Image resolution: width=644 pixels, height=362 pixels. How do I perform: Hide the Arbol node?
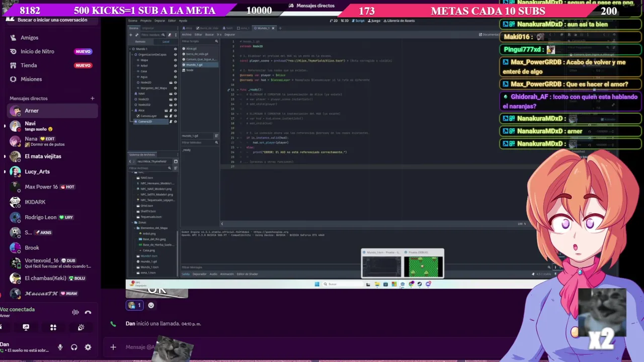tap(175, 65)
